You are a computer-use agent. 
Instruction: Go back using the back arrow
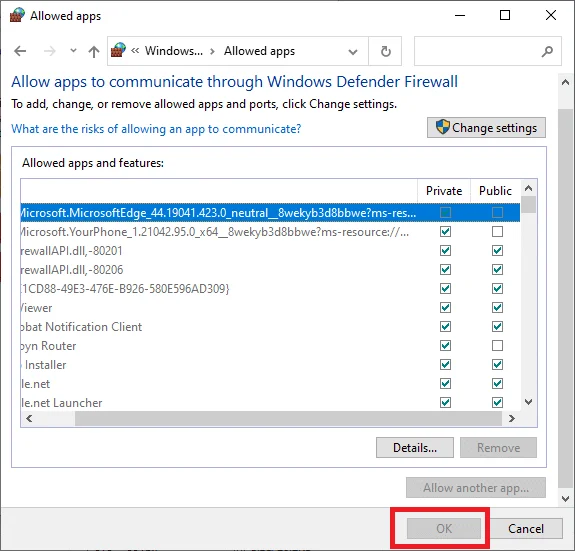[20, 51]
